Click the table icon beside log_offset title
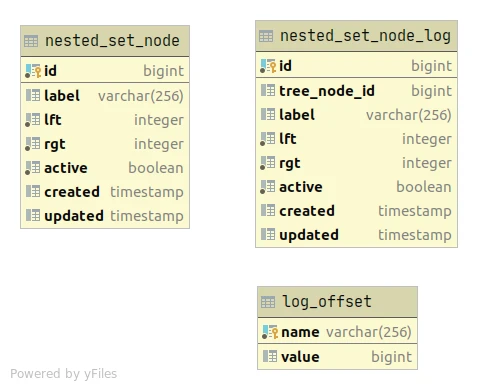The width and height of the screenshot is (478, 390). (x=268, y=302)
